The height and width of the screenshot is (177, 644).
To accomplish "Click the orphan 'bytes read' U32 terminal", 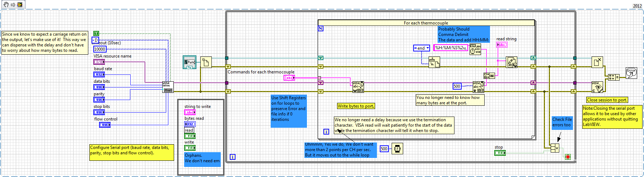I will point(190,124).
